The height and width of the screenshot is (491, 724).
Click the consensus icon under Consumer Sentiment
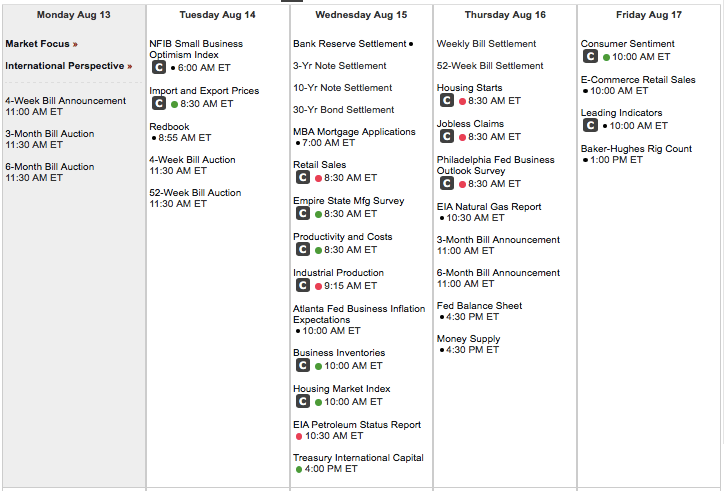(x=591, y=57)
